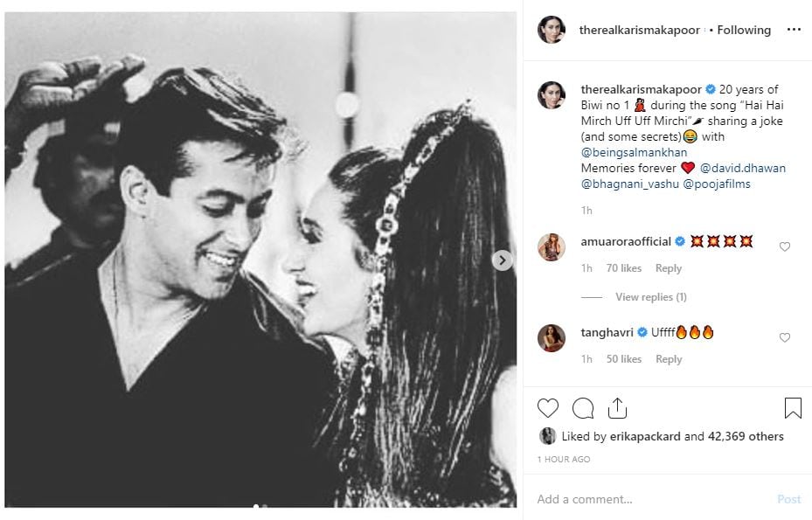Viewport: 812px width, 520px height.
Task: Open therealkarismakapoor header profile avatar
Action: click(x=551, y=30)
